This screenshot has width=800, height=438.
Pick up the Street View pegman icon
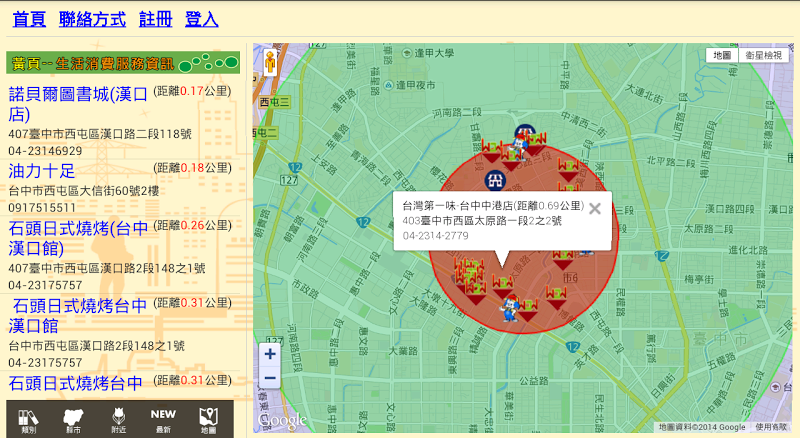coord(270,62)
